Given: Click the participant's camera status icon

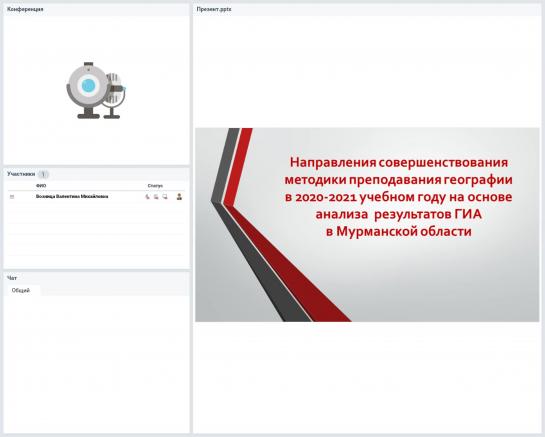Looking at the screenshot, I should 156,197.
